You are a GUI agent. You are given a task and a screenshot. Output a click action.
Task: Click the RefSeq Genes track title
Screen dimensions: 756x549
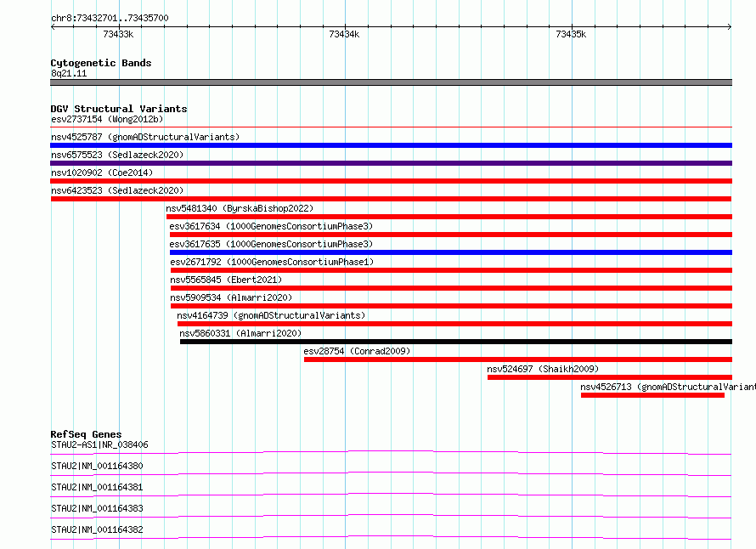pos(86,434)
